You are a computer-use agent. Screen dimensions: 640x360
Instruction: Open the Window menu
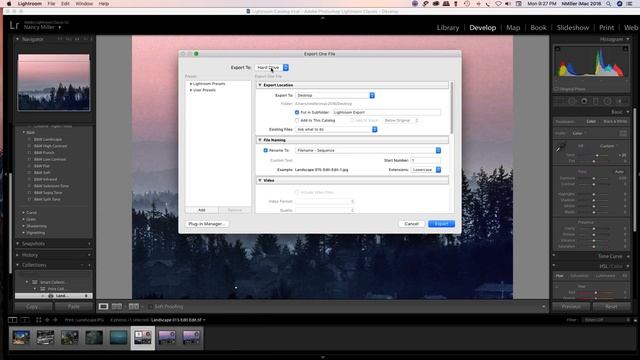84,4
